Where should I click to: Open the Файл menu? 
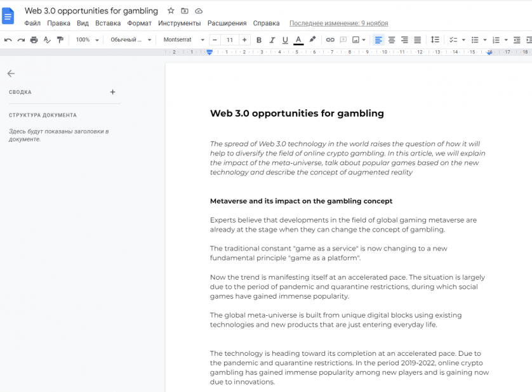point(32,23)
